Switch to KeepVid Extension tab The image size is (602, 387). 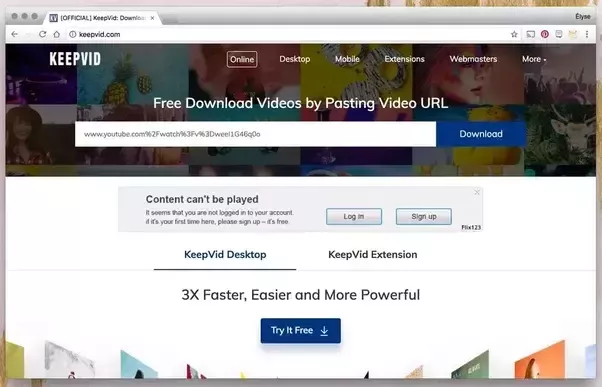pyautogui.click(x=372, y=255)
